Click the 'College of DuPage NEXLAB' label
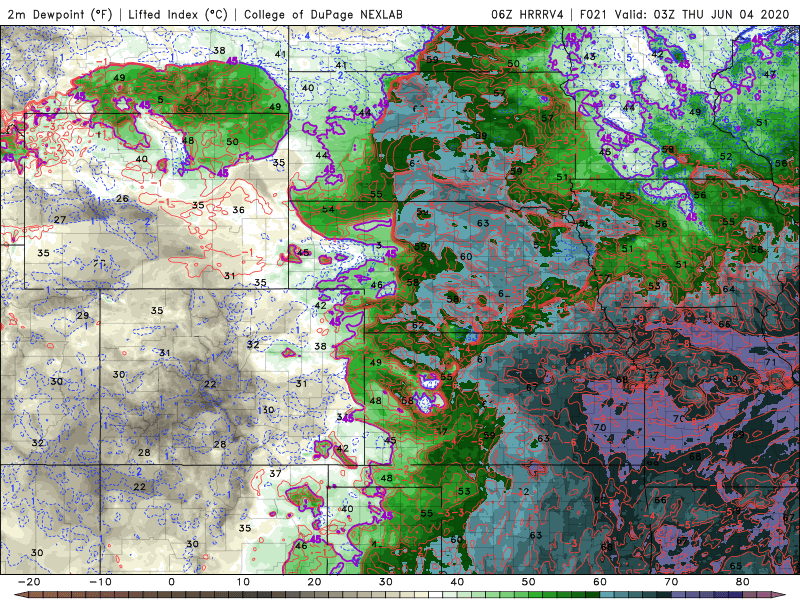Image resolution: width=800 pixels, height=600 pixels. [323, 14]
